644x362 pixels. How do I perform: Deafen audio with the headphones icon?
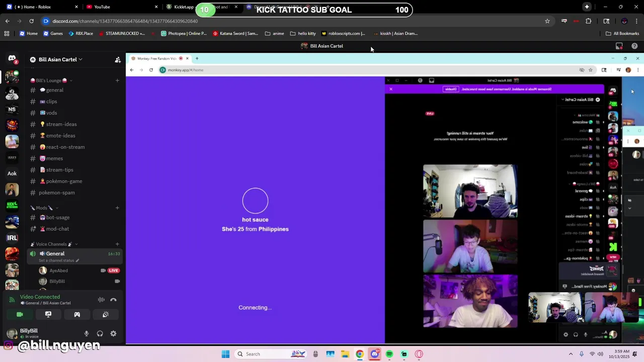tap(100, 333)
